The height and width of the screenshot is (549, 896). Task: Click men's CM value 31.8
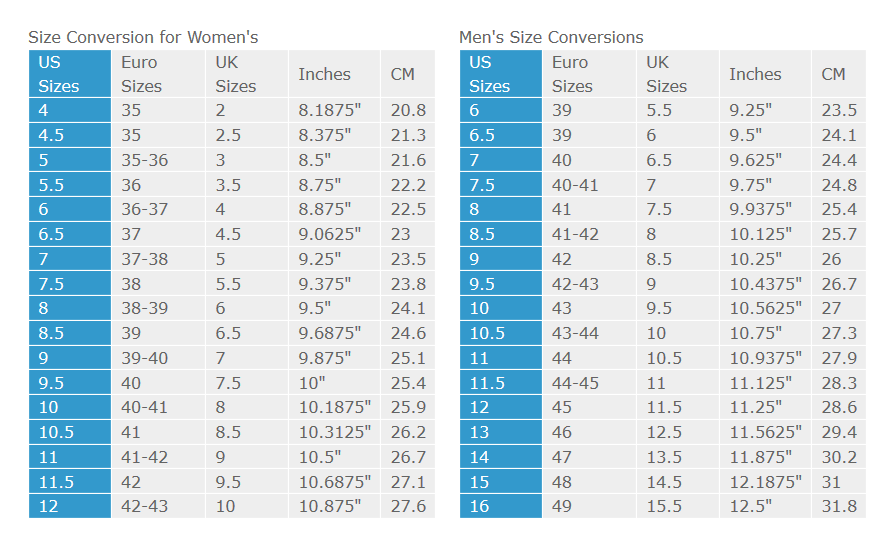[838, 506]
